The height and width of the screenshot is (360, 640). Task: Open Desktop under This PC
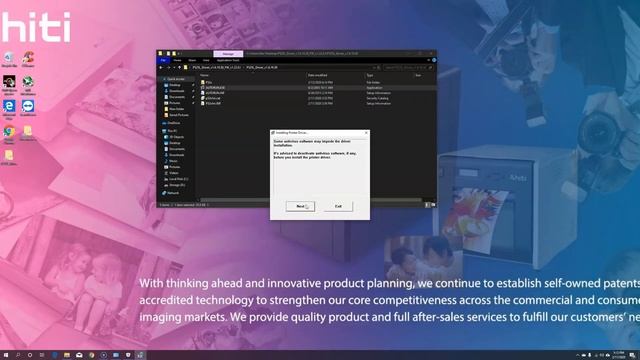[x=175, y=143]
